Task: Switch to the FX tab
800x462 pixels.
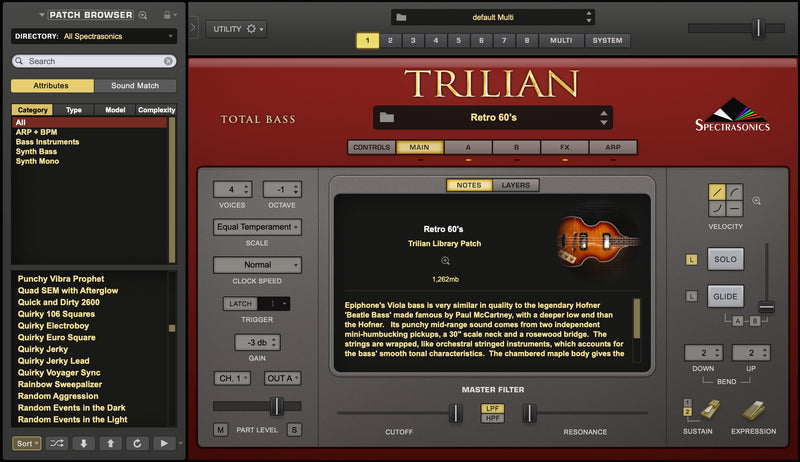Action: (x=565, y=147)
